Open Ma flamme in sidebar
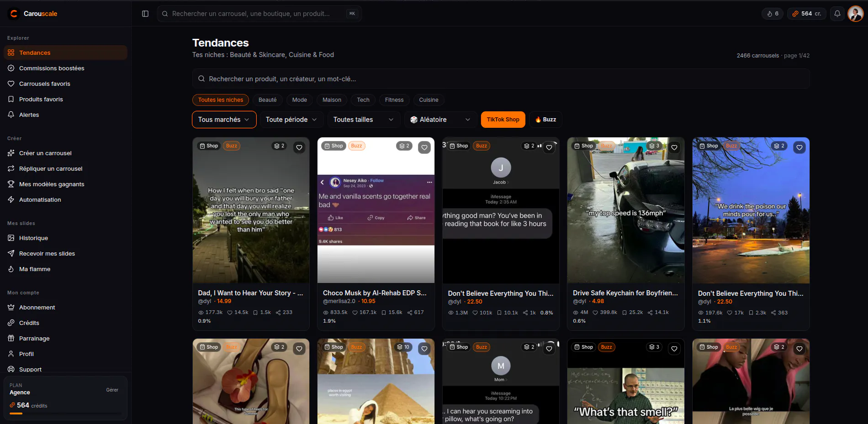This screenshot has height=424, width=868. (65, 269)
